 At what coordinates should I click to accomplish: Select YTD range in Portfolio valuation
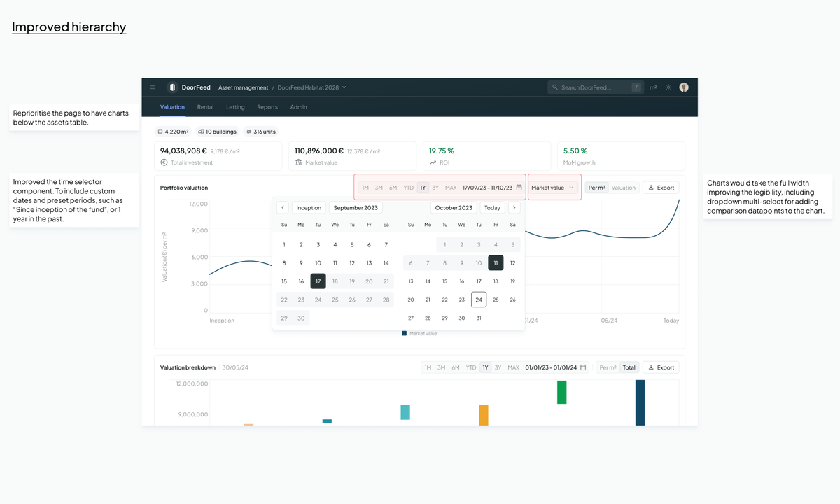coord(408,188)
